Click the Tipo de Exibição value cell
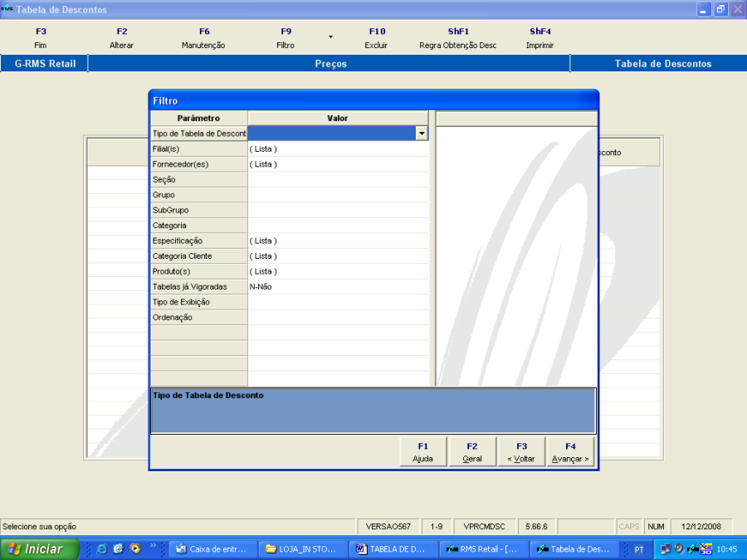This screenshot has height=560, width=747. [339, 301]
